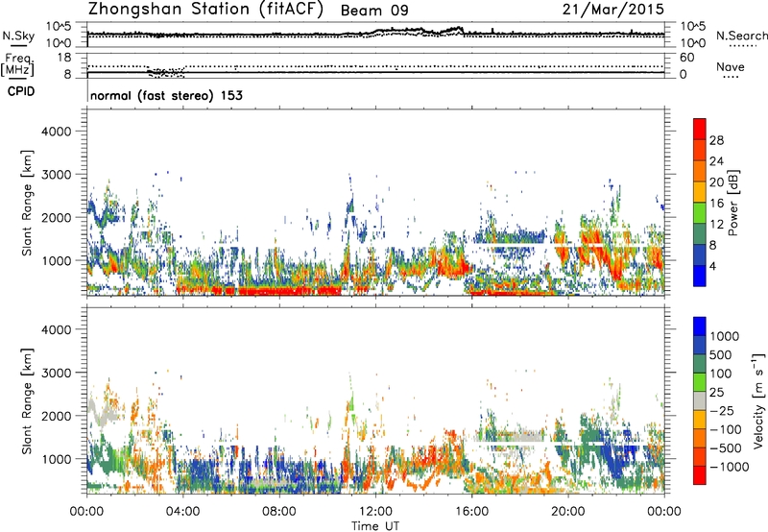Click the 'N.Search' legend label
768x532 pixels.
(x=741, y=36)
